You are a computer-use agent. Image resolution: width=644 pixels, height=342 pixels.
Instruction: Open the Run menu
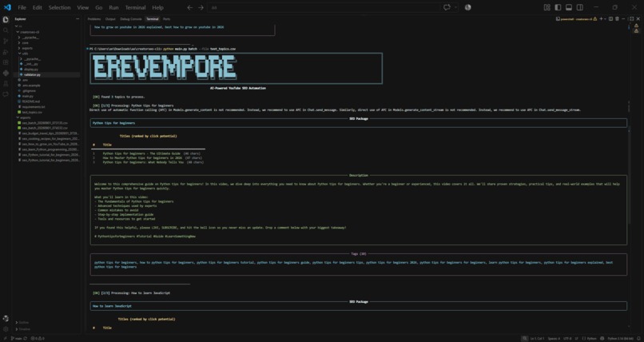[x=113, y=7]
